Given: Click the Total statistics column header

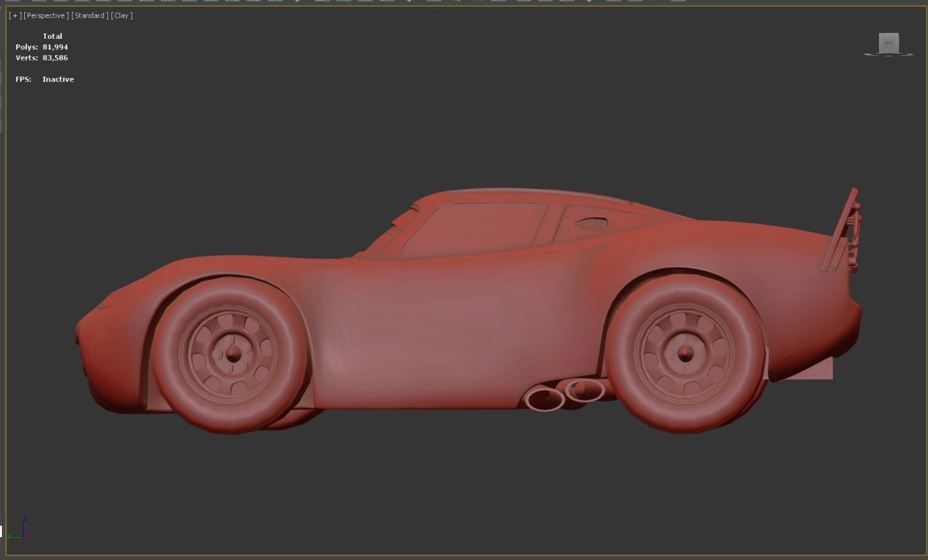Looking at the screenshot, I should point(52,36).
